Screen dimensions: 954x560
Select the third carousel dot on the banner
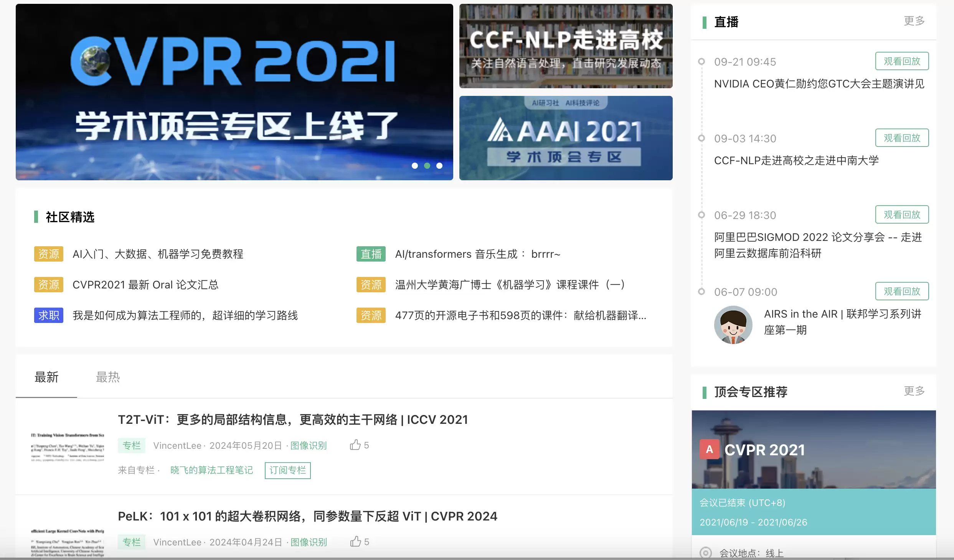(x=439, y=166)
